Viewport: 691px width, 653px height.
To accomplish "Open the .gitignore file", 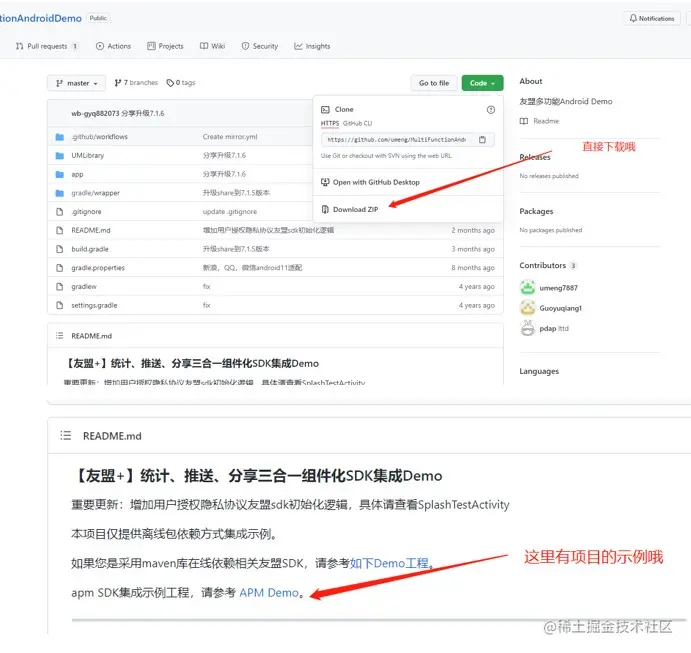I will [86, 212].
